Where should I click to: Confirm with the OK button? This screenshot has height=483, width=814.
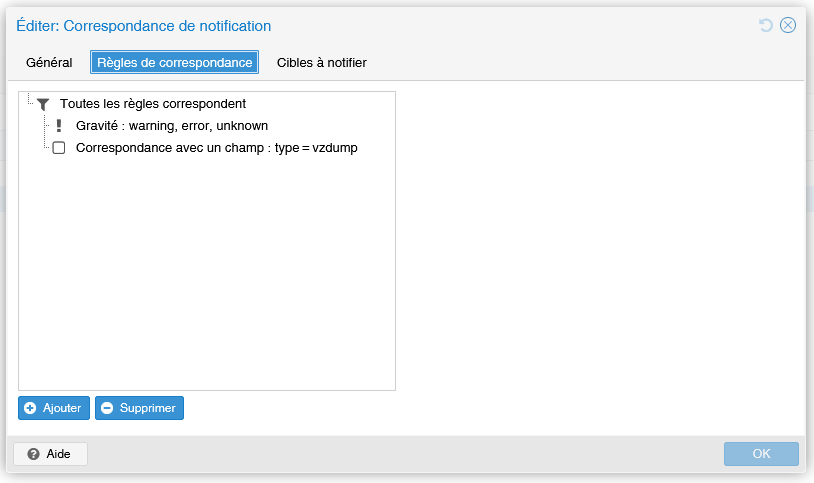point(761,454)
